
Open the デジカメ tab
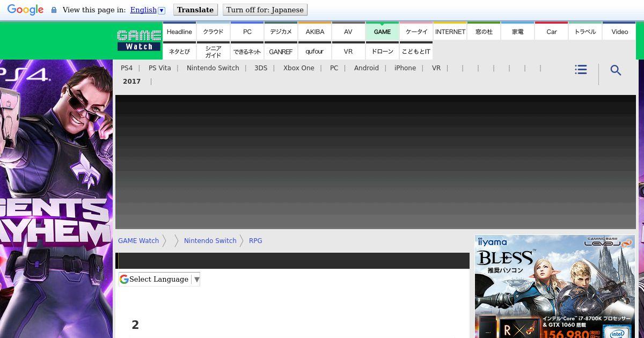281,31
